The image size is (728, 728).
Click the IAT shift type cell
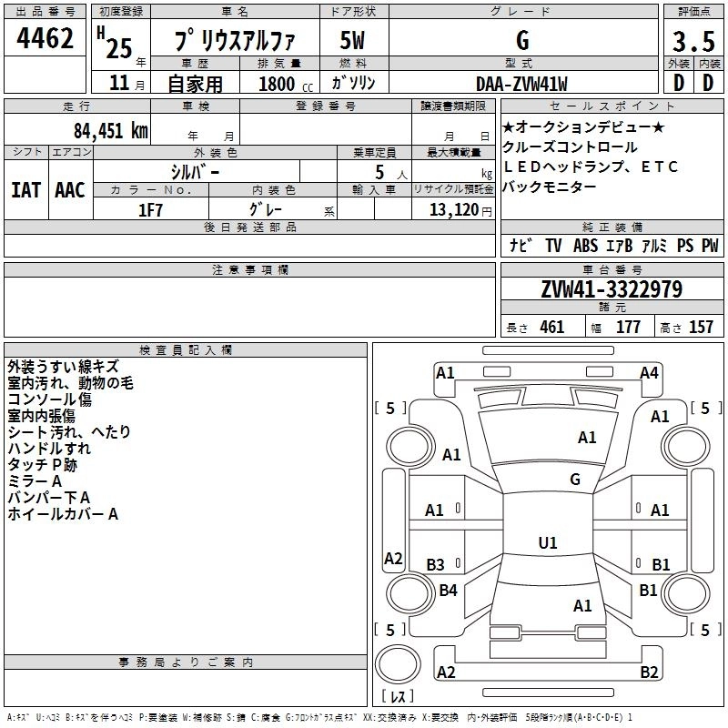click(x=26, y=189)
